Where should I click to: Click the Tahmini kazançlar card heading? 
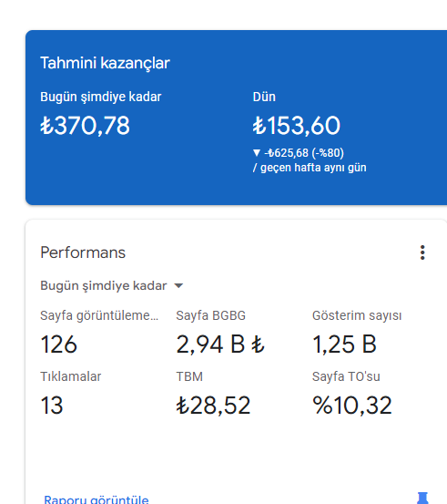(x=105, y=63)
